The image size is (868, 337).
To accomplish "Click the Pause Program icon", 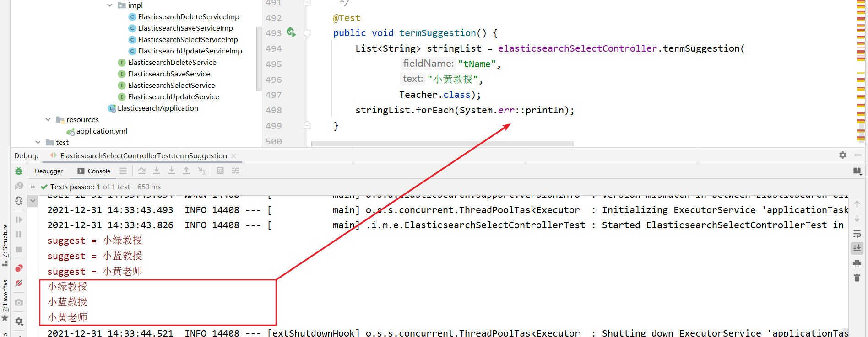I will tap(19, 235).
